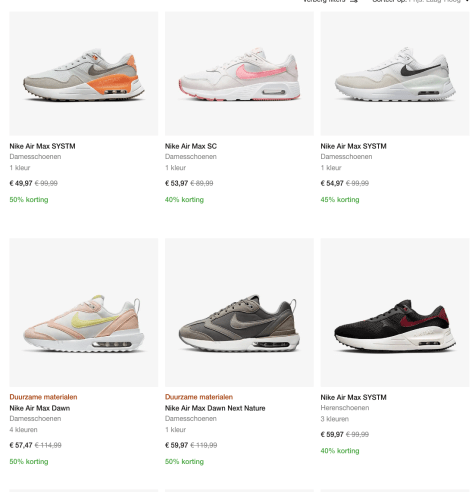Open the white Air Max SYSTM with black swoosh image
The width and height of the screenshot is (475, 492).
pos(395,74)
